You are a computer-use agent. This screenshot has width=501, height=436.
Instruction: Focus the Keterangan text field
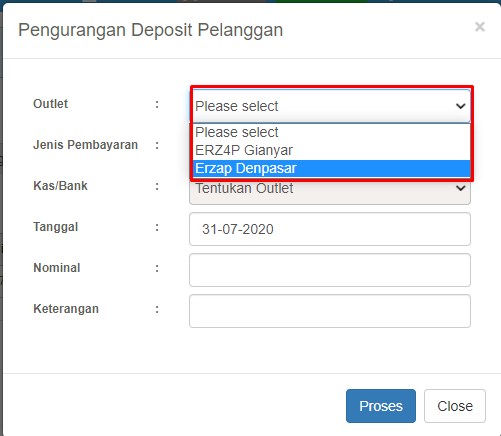pos(330,311)
